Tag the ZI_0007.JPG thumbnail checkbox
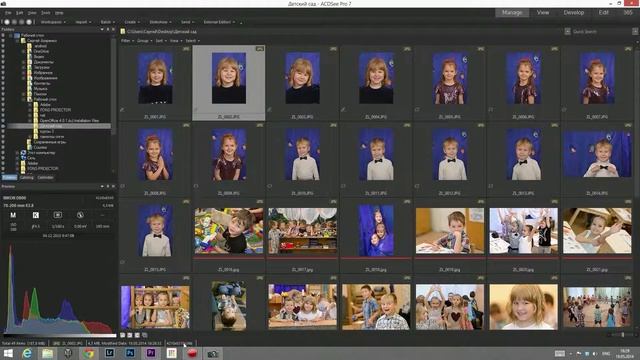This screenshot has width=640, height=360. (564, 109)
